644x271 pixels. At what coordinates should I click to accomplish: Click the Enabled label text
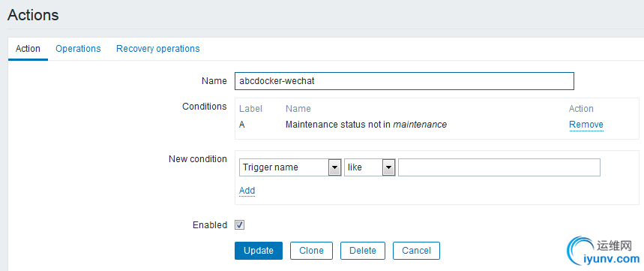click(x=210, y=225)
